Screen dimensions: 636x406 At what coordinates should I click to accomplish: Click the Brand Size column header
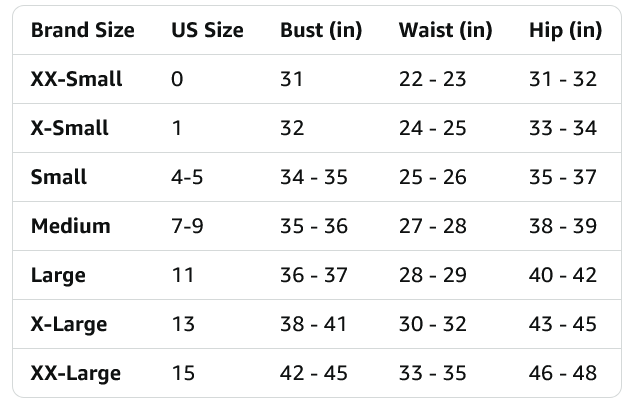pyautogui.click(x=83, y=30)
